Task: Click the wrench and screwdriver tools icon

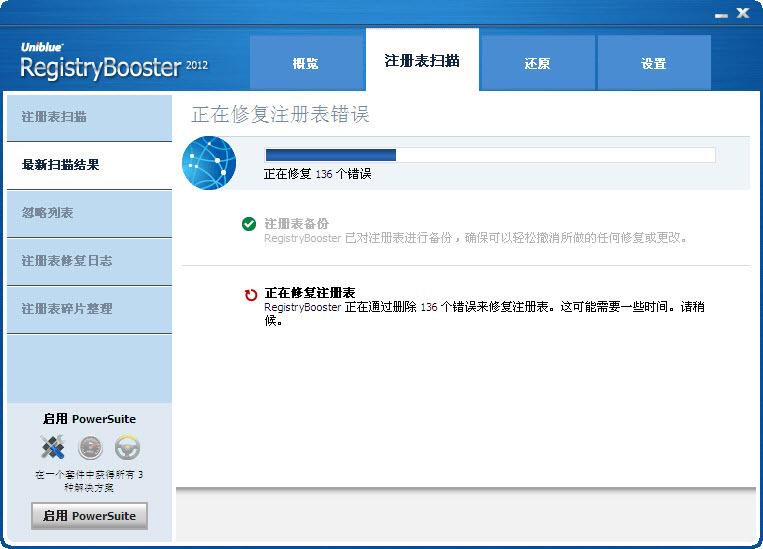Action: pos(52,447)
